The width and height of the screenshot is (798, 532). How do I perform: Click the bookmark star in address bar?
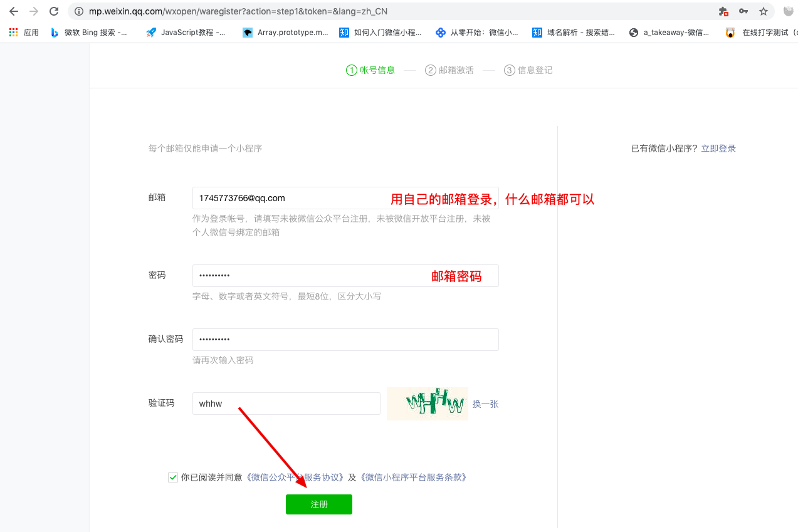(764, 11)
